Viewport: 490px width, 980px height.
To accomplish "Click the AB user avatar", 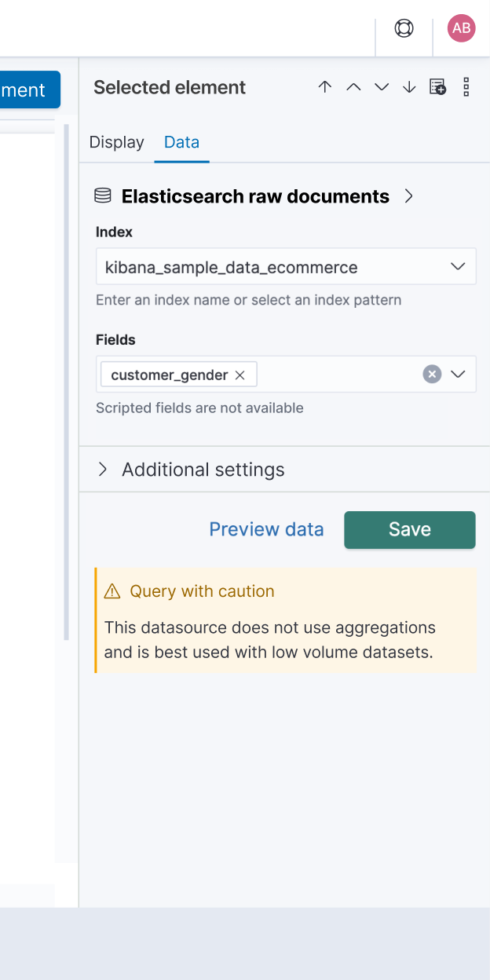I will pyautogui.click(x=461, y=27).
